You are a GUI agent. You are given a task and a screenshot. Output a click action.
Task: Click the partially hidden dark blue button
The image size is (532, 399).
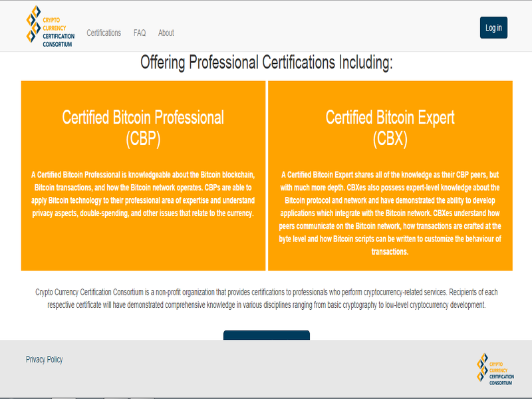(x=266, y=335)
